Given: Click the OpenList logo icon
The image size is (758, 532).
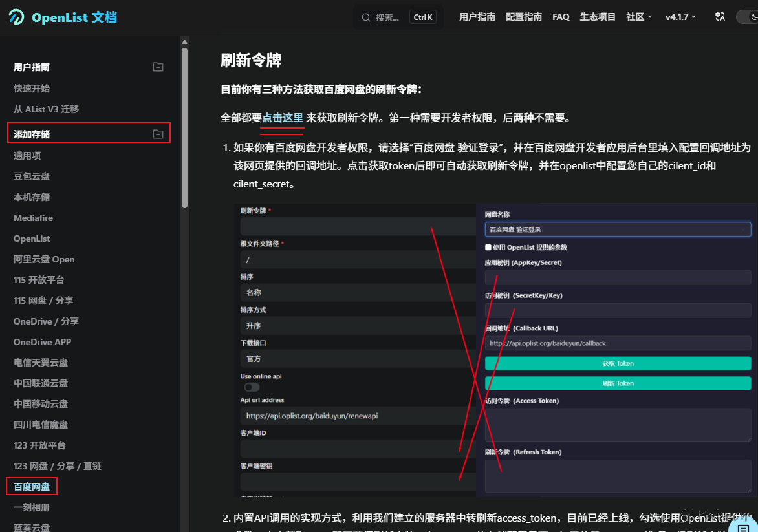Looking at the screenshot, I should click(x=16, y=17).
